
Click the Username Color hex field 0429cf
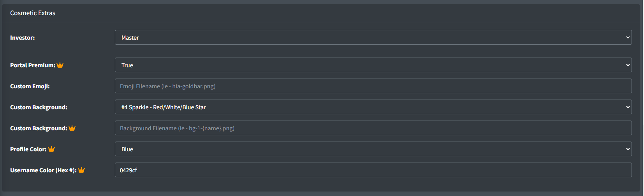coord(373,170)
